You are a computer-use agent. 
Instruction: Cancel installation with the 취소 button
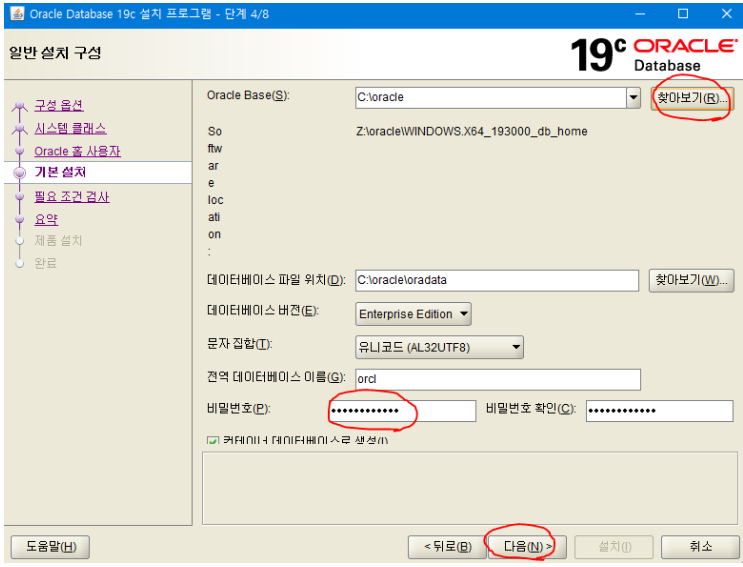[x=700, y=547]
